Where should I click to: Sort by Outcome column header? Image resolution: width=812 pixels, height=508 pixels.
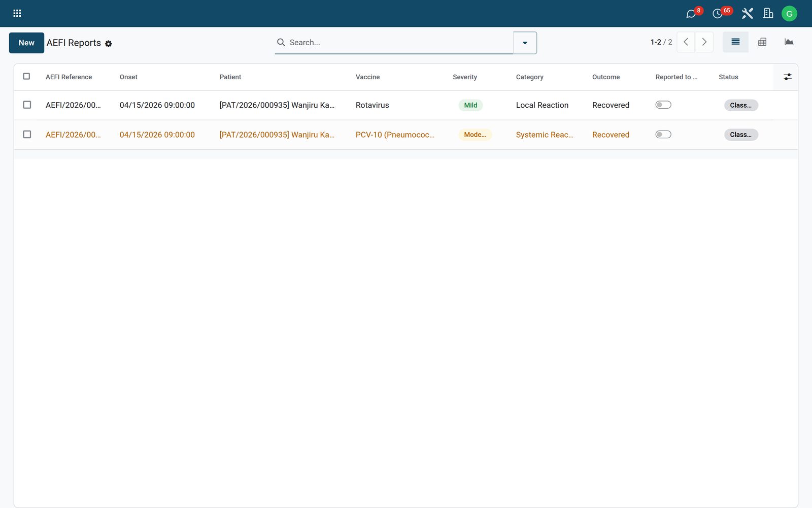[606, 77]
